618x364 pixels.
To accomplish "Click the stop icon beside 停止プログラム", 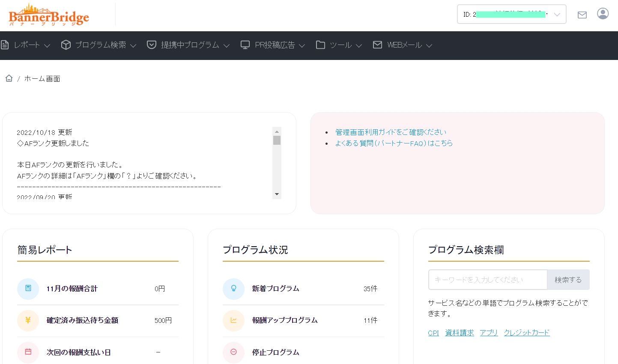I will [233, 352].
